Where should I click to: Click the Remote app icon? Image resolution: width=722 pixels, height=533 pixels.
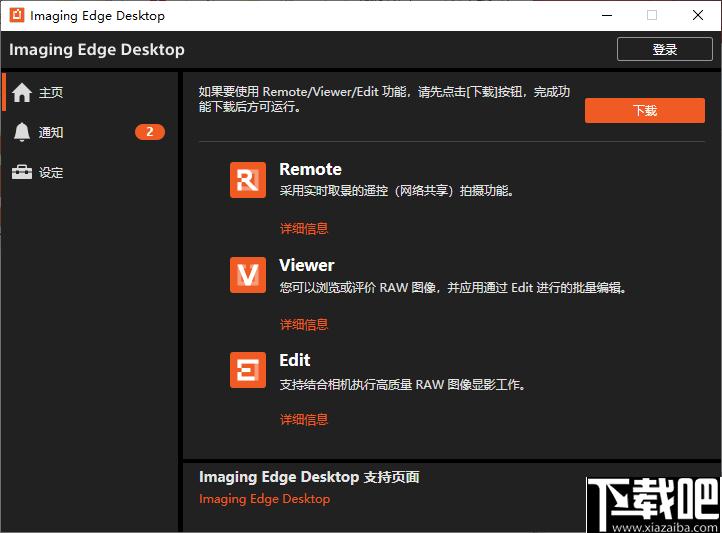coord(248,180)
